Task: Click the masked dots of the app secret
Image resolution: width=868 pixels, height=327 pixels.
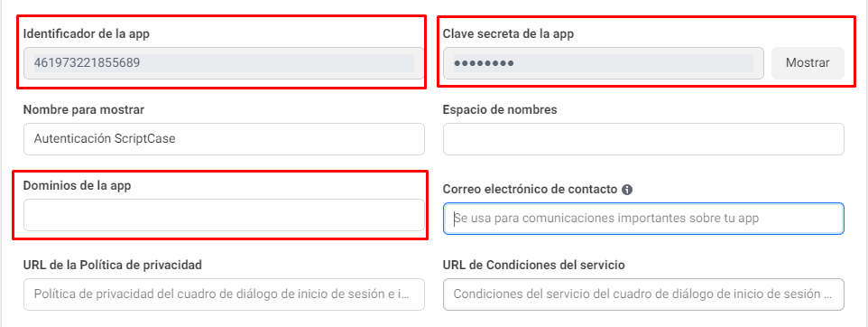Action: (484, 63)
